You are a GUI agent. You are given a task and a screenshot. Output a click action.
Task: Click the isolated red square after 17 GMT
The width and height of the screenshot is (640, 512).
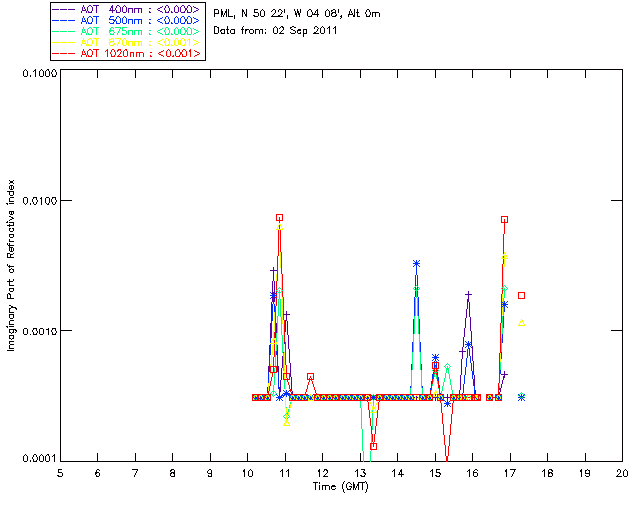[x=521, y=295]
